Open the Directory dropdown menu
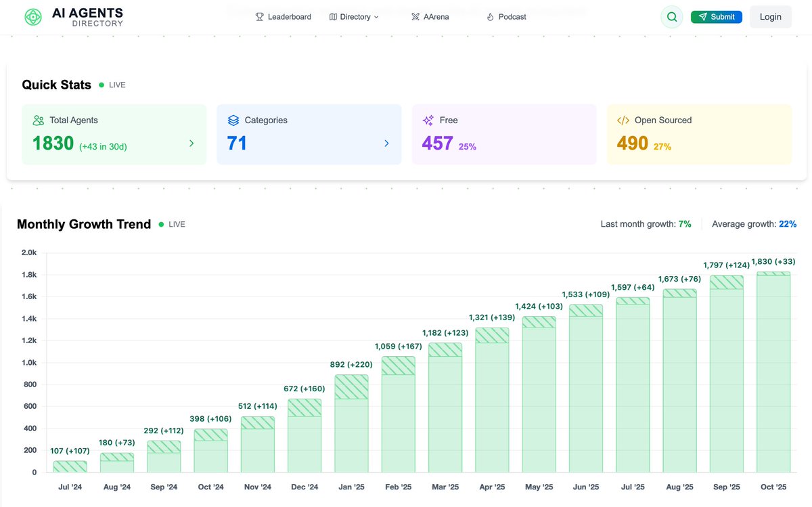Image resolution: width=812 pixels, height=507 pixels. point(354,16)
